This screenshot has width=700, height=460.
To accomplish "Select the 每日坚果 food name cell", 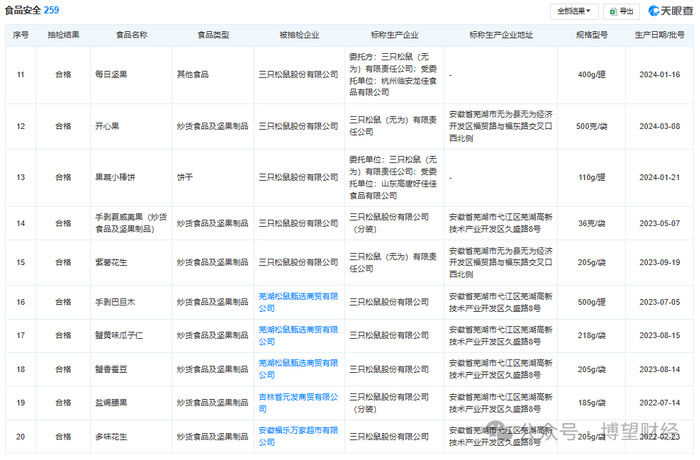I will pos(111,75).
